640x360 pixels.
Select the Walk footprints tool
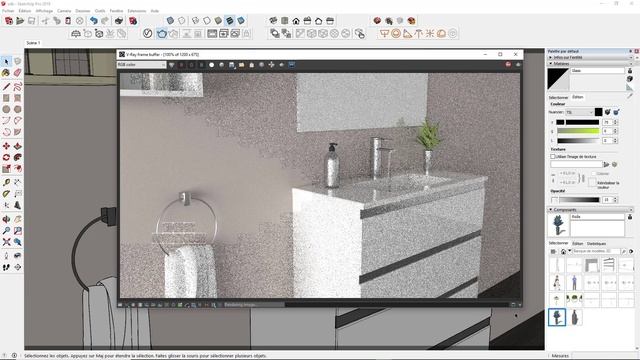click(x=6, y=267)
